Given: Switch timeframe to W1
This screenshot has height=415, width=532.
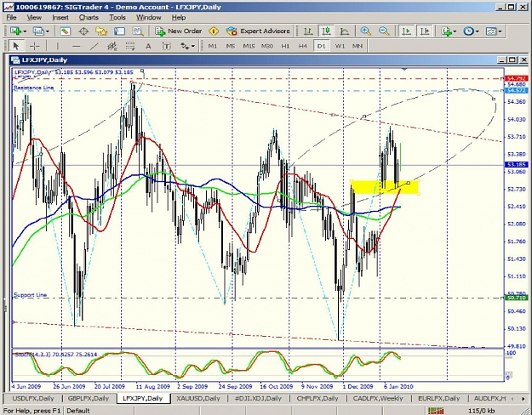Looking at the screenshot, I should [x=340, y=46].
